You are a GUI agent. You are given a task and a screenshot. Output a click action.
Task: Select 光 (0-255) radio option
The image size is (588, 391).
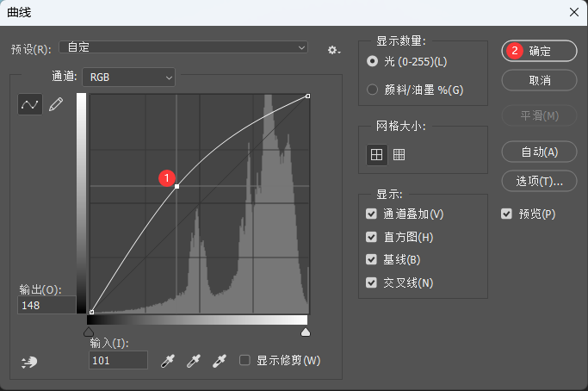click(x=372, y=61)
